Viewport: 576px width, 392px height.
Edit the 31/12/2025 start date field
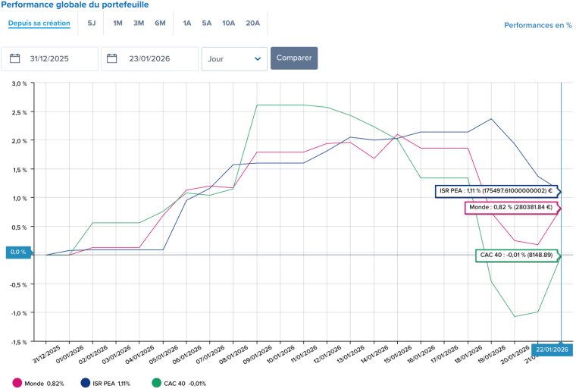61,58
